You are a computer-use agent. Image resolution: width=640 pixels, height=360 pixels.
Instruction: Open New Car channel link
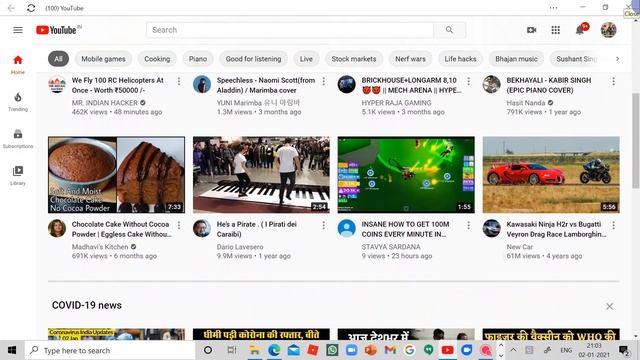tap(520, 247)
